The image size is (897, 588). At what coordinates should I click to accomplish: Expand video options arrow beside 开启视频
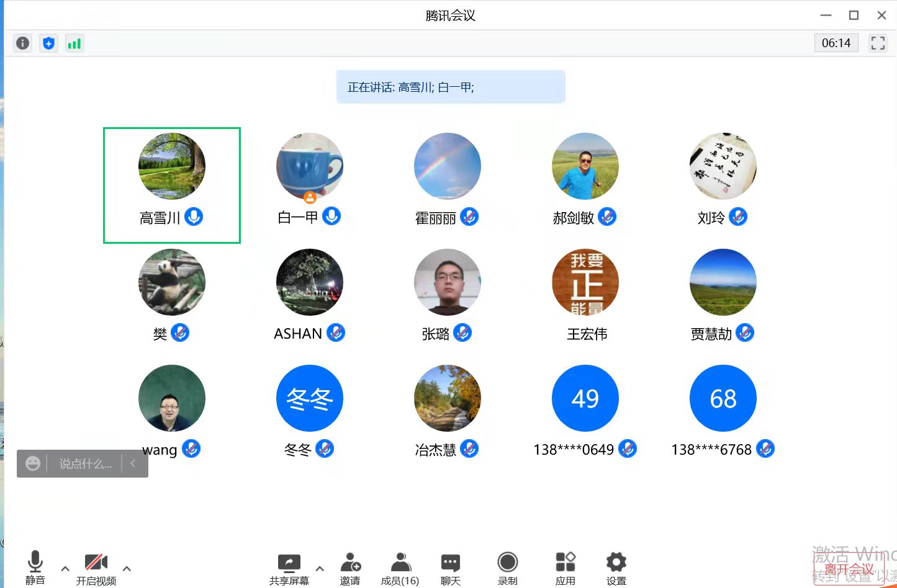point(127,568)
